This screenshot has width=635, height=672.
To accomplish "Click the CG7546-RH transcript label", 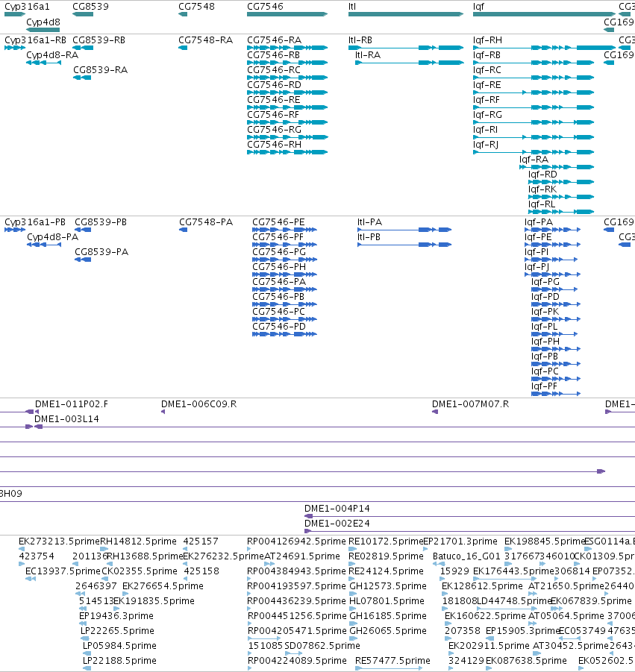I will tap(274, 145).
